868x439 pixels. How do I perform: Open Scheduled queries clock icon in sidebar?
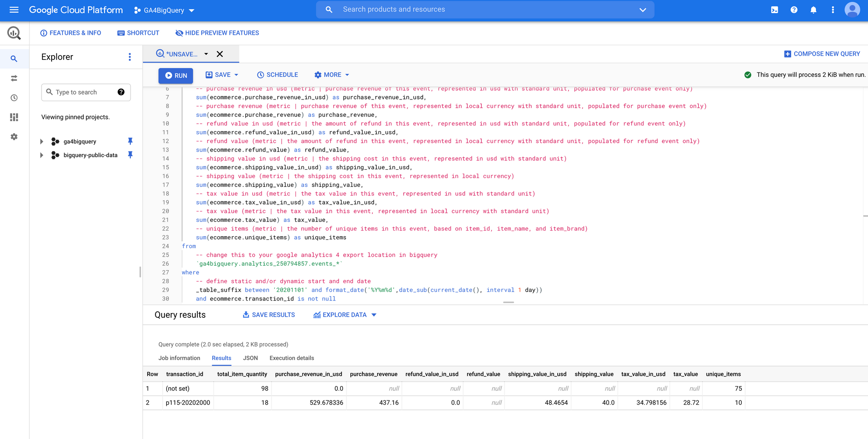click(14, 98)
